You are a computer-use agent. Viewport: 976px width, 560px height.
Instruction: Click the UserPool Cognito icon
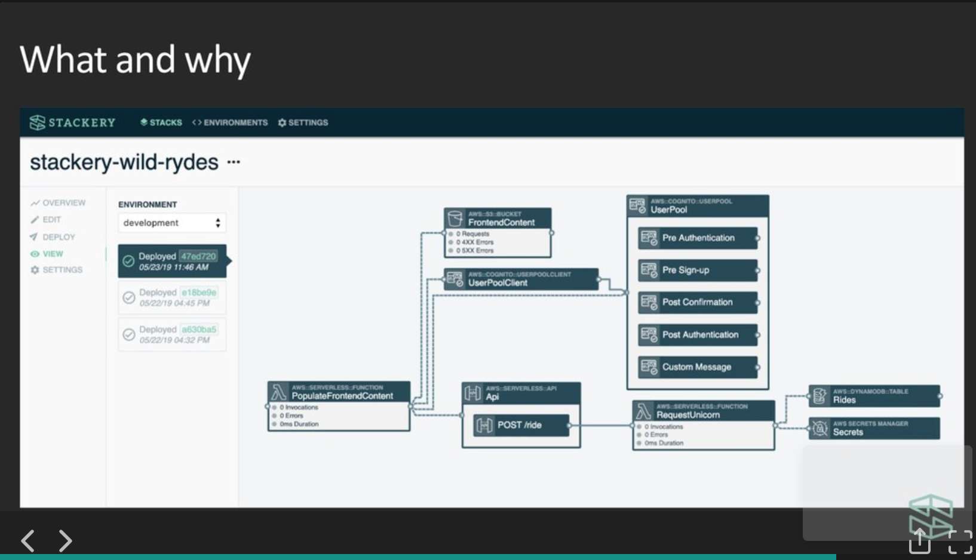click(x=638, y=206)
